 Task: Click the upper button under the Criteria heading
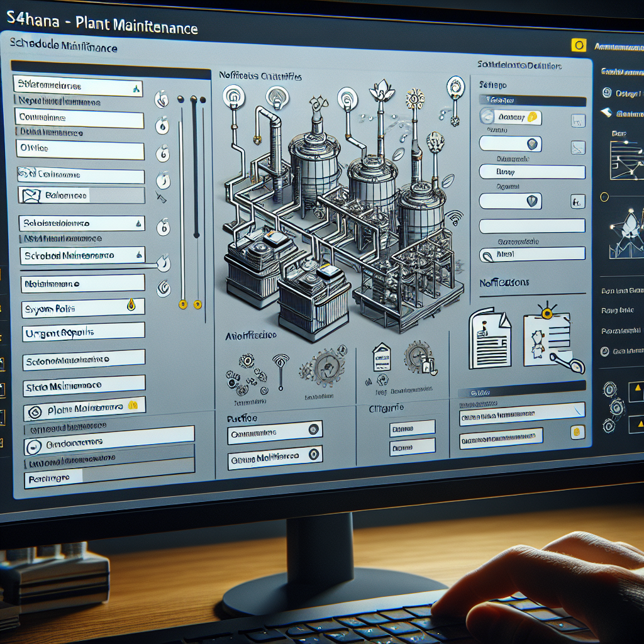pyautogui.click(x=412, y=428)
